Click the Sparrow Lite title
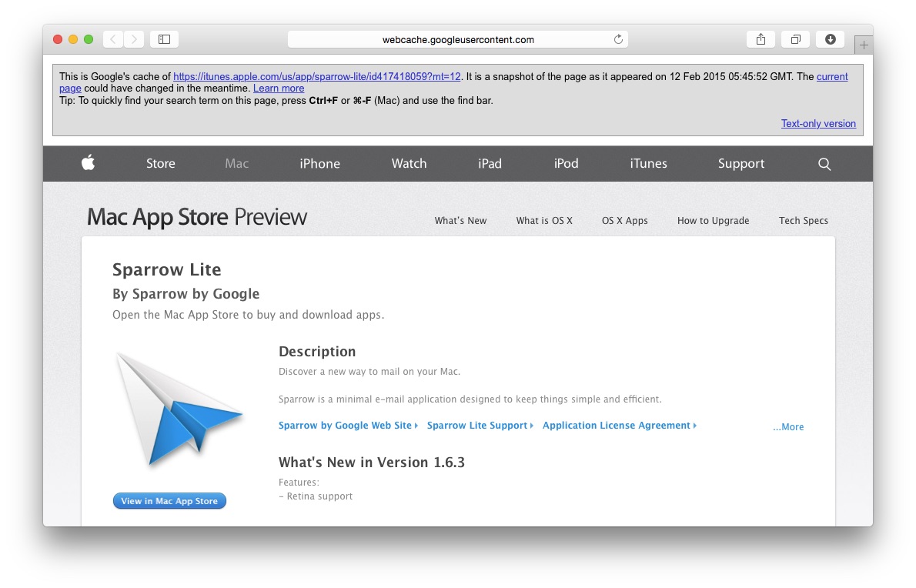Viewport: 916px width, 588px height. tap(166, 270)
